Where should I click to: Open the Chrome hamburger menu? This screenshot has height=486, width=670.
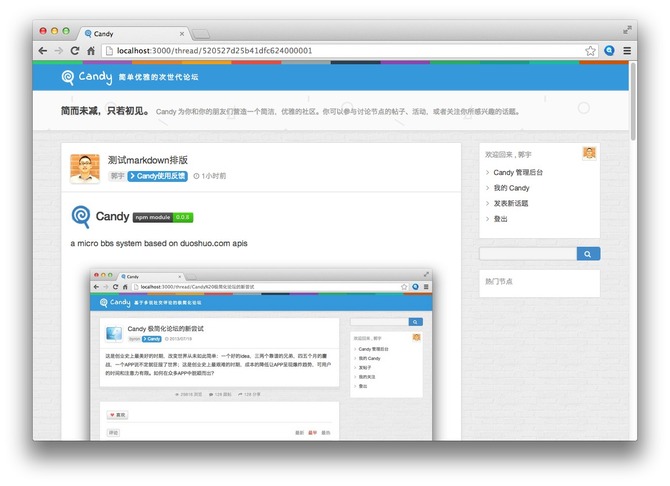pyautogui.click(x=627, y=51)
